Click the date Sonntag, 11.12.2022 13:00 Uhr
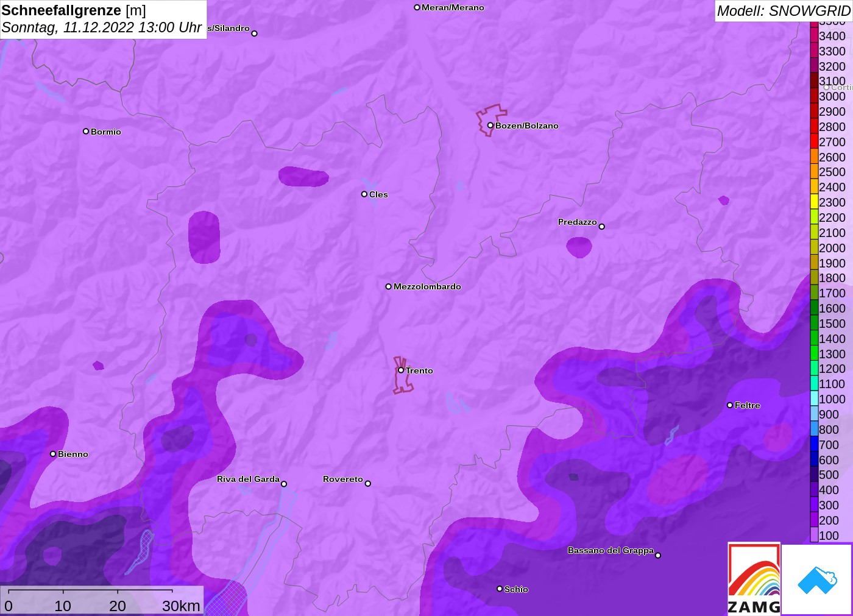Viewport: 853px width, 616px height. pyautogui.click(x=101, y=27)
